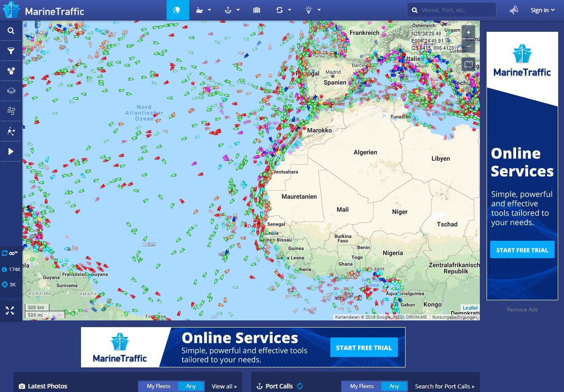
Task: Click START FREE TRIAL in bottom banner
Action: (363, 348)
